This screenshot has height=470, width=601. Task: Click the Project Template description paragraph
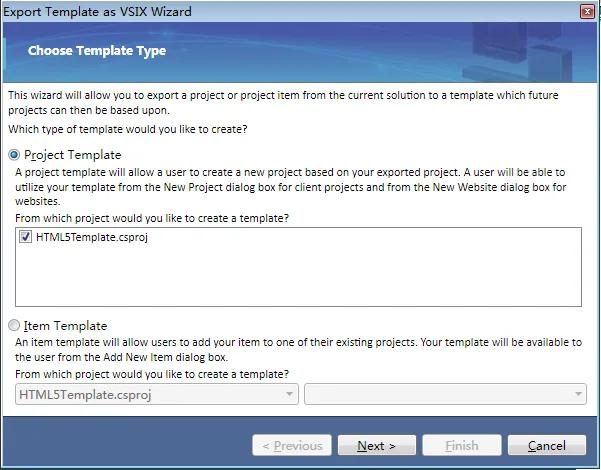pyautogui.click(x=290, y=186)
